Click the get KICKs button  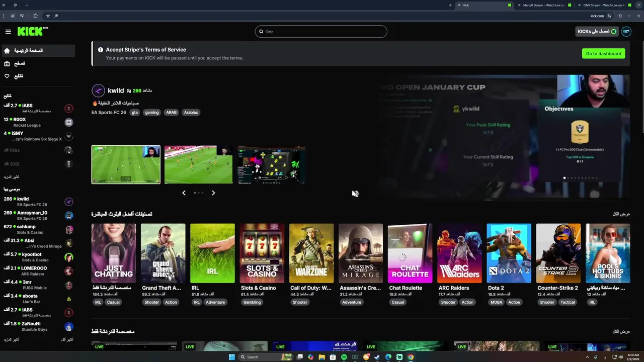[597, 31]
